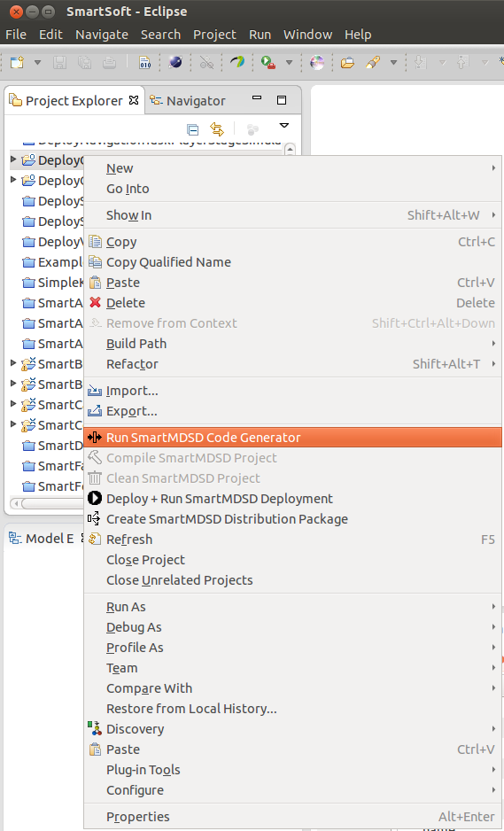Maximize the Project Explorer panel
Image resolution: width=504 pixels, height=831 pixels.
[x=282, y=100]
